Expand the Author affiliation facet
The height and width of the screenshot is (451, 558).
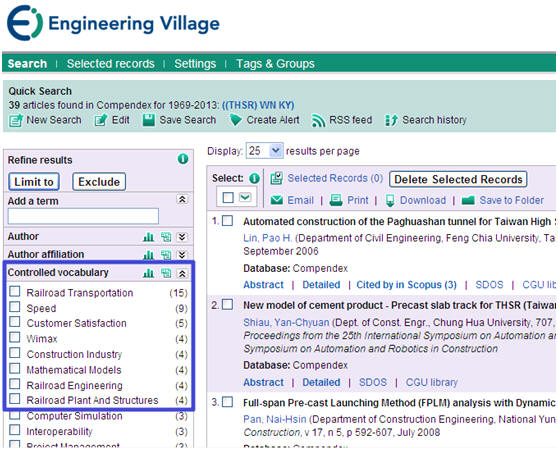click(182, 255)
